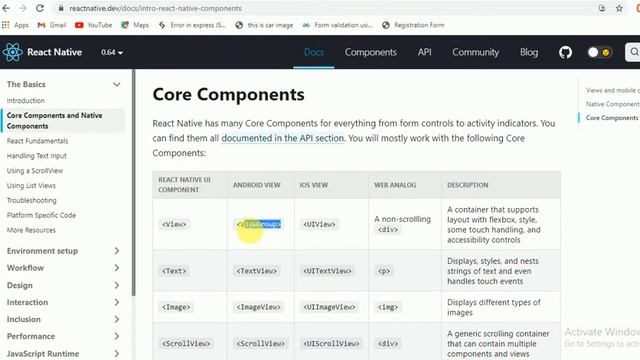This screenshot has height=360, width=640.
Task: Click the search icon in navbar
Action: 634,52
